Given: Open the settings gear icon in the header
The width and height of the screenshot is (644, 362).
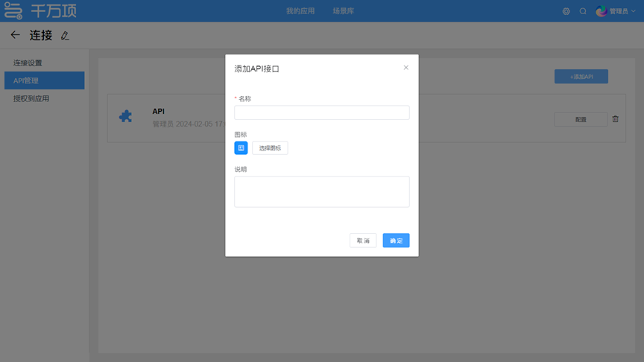Looking at the screenshot, I should pos(566,11).
